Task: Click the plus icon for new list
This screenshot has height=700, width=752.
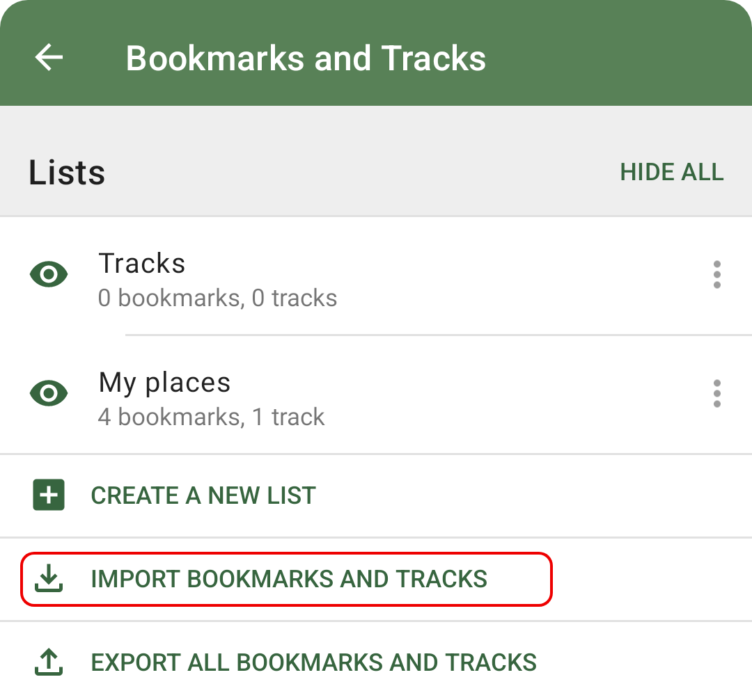Action: click(49, 495)
